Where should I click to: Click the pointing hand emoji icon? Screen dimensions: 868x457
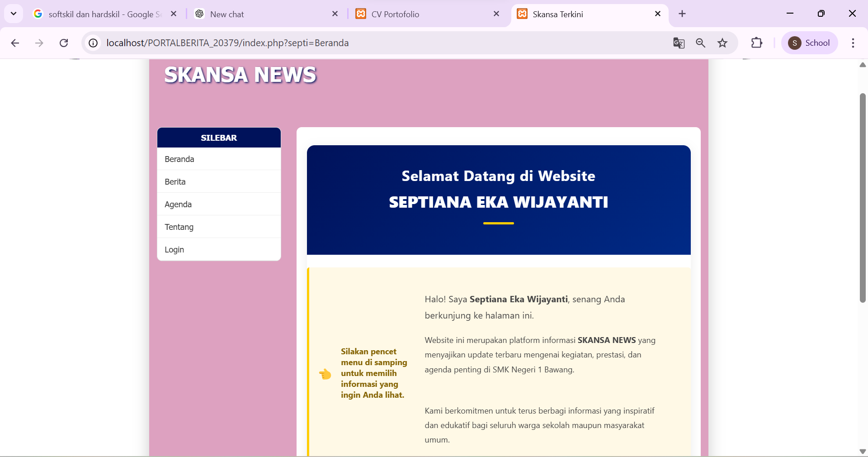point(325,374)
